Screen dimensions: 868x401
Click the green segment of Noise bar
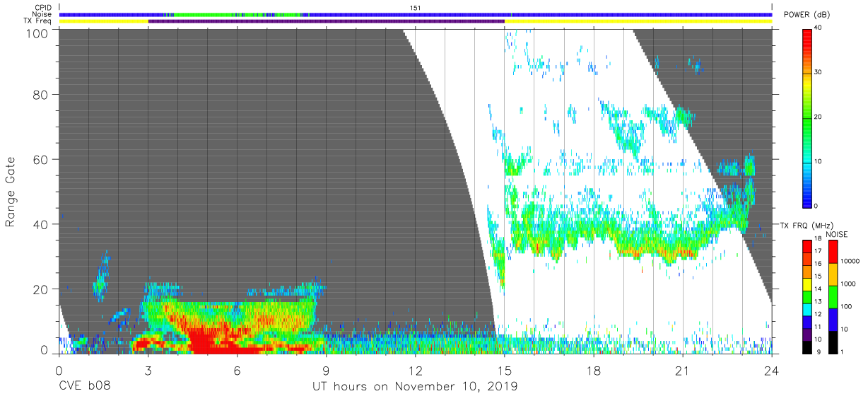pos(237,14)
